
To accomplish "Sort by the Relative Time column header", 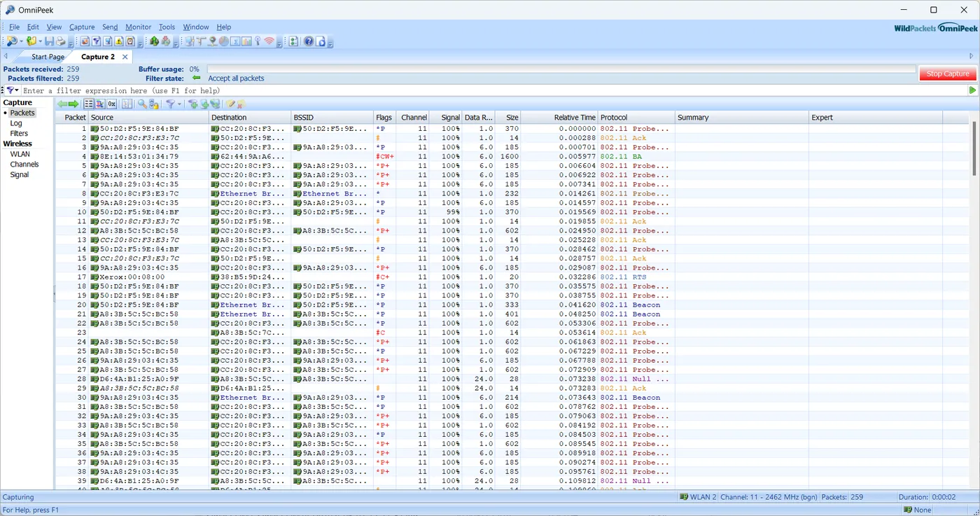I will click(559, 118).
